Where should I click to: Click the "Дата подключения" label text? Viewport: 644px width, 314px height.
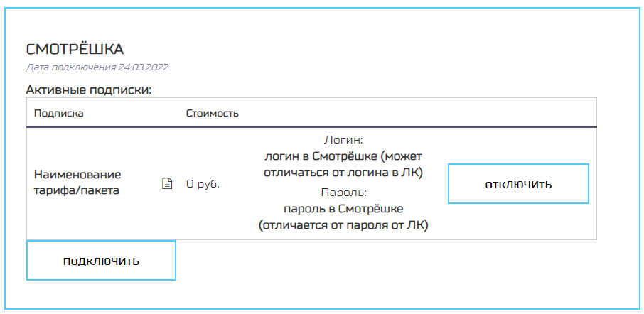[x=70, y=67]
